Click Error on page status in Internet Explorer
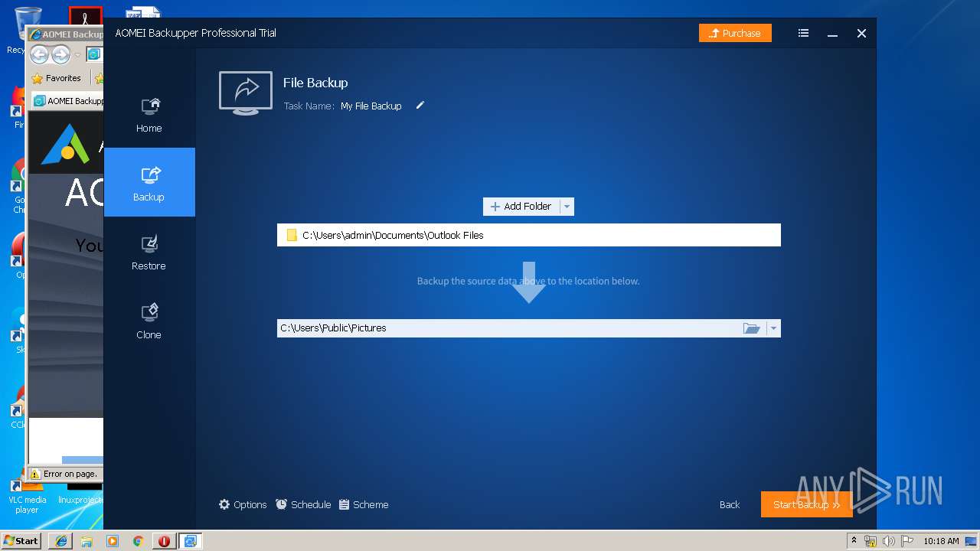Viewport: 980px width, 551px height. click(x=64, y=474)
